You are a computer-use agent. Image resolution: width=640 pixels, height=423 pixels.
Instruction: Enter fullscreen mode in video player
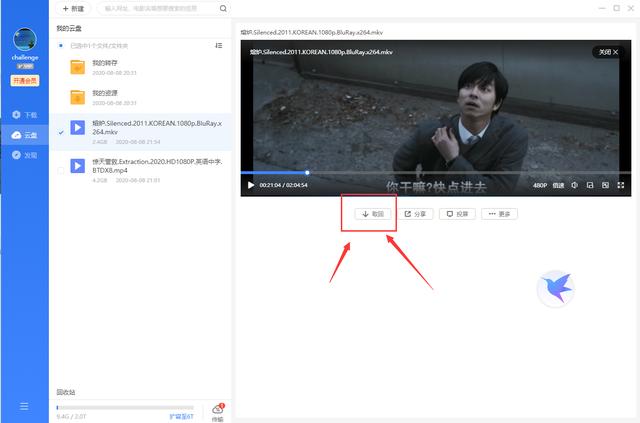tap(621, 185)
